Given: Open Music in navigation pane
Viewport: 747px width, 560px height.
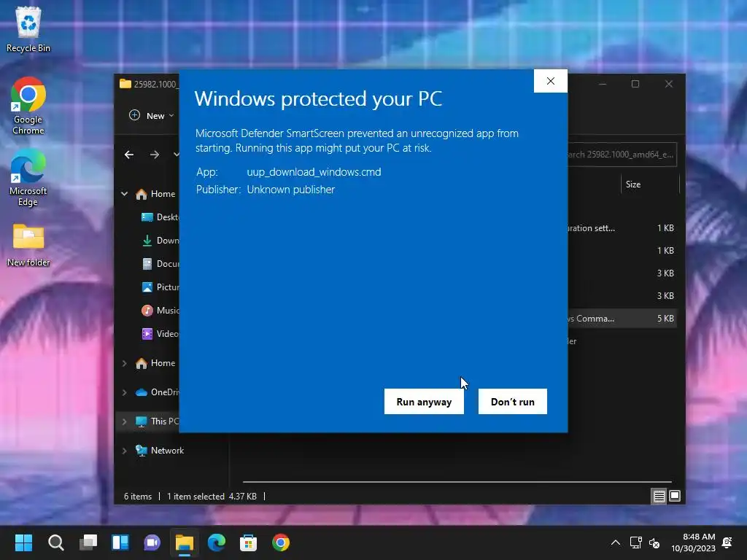Looking at the screenshot, I should [x=160, y=311].
